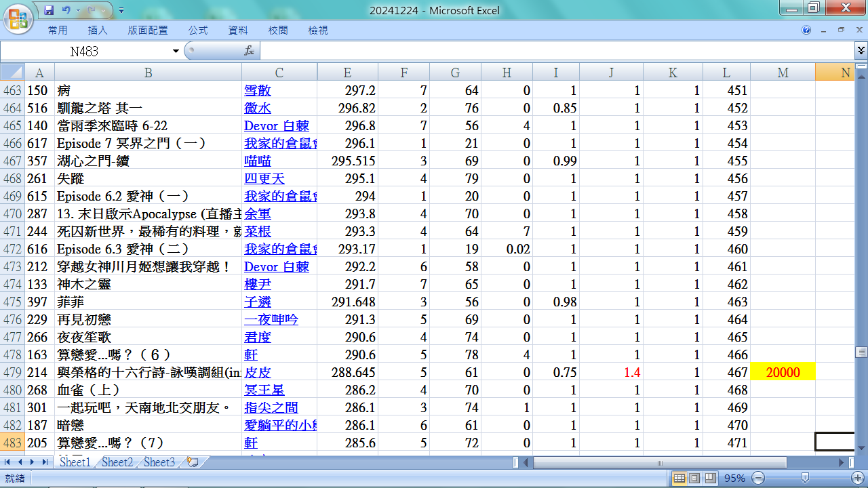This screenshot has width=868, height=488.
Task: Select the cell 馴龍之塔 其一
Action: click(x=148, y=108)
